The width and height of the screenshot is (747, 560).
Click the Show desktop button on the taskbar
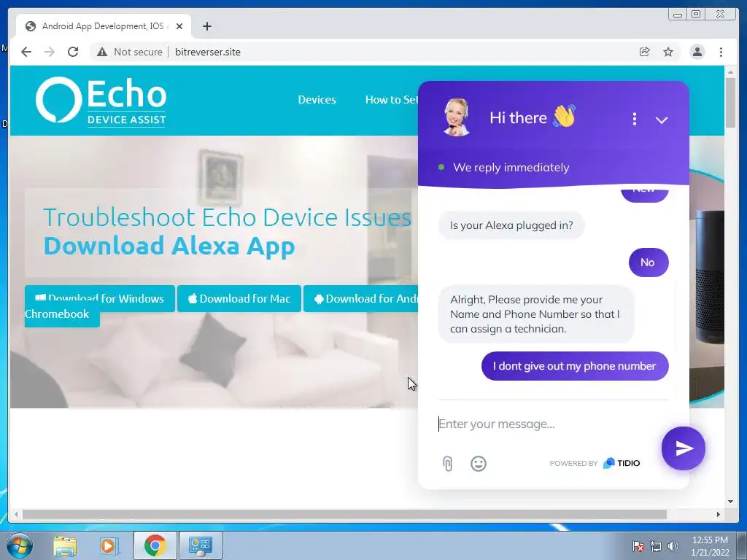(x=742, y=545)
